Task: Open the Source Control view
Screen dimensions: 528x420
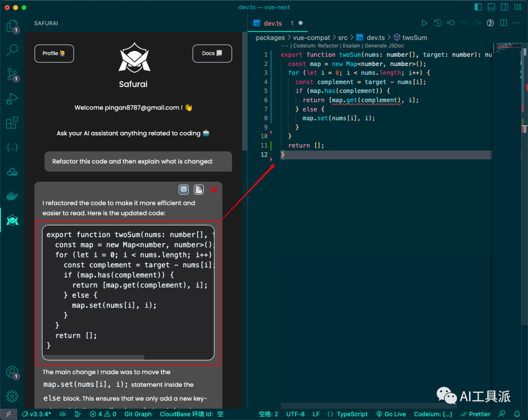Action: click(12, 74)
